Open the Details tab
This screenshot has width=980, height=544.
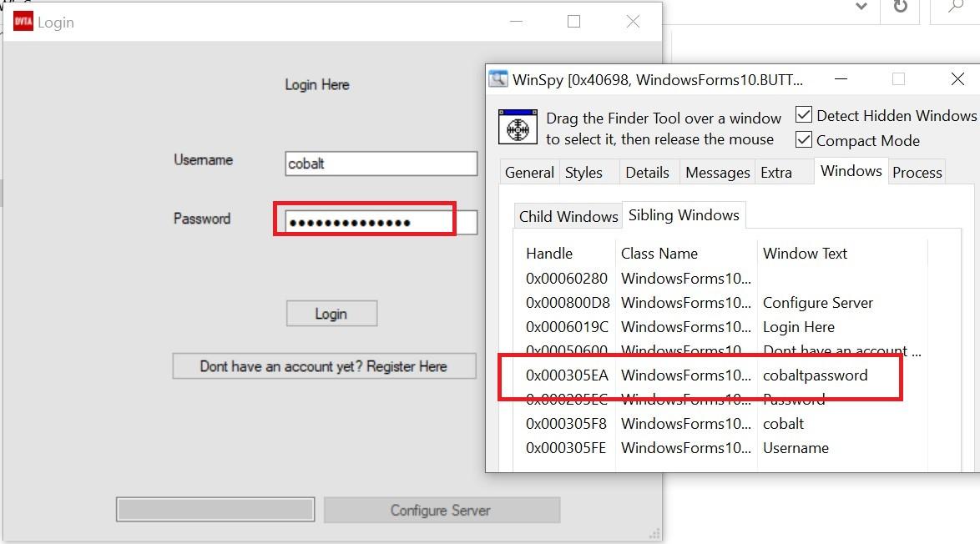coord(648,172)
